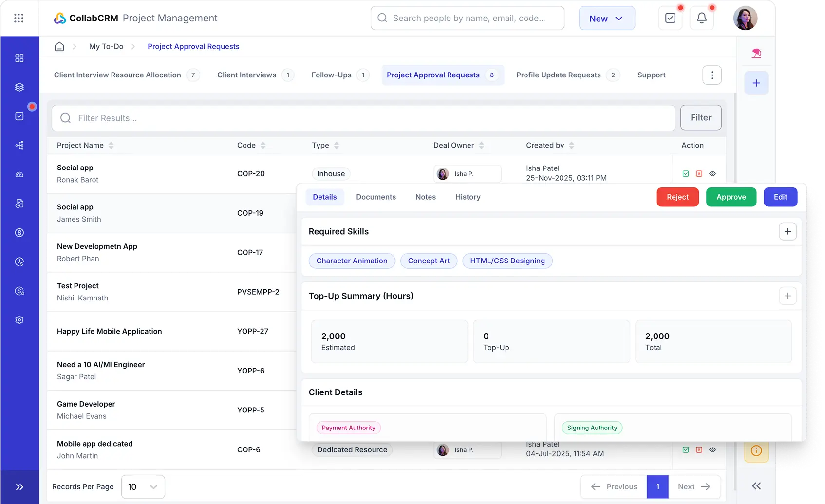Click the home breadcrumb icon

[x=59, y=47]
